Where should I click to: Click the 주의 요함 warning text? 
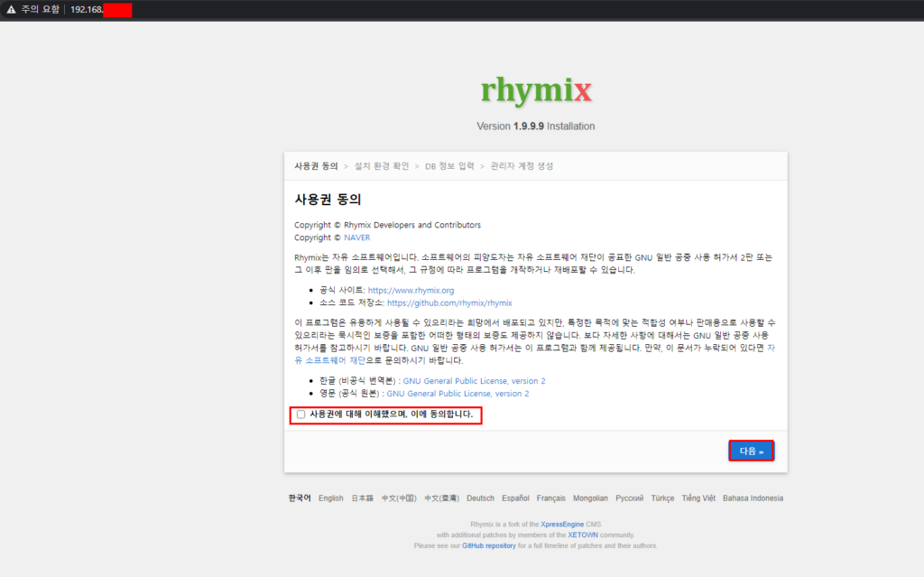click(x=40, y=9)
